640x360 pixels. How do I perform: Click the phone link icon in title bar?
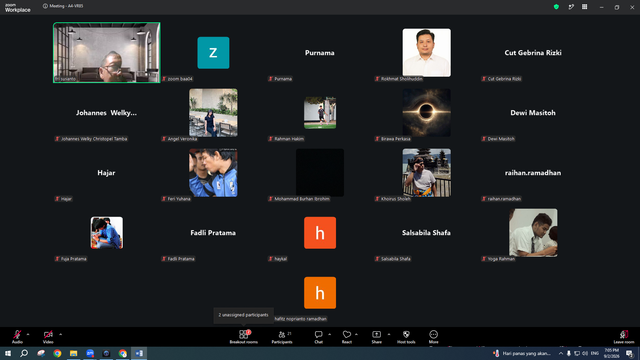[x=571, y=7]
